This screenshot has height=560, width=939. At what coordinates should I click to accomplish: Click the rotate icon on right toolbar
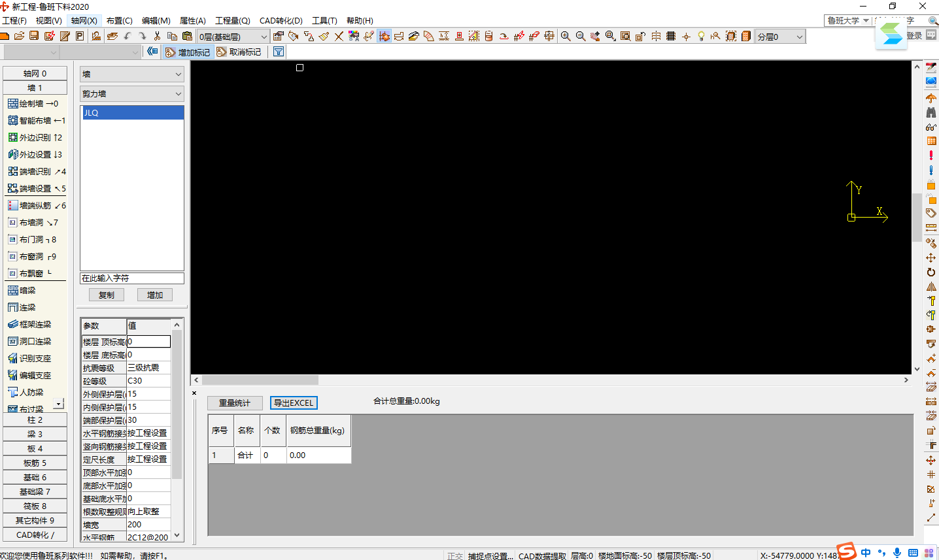point(931,272)
